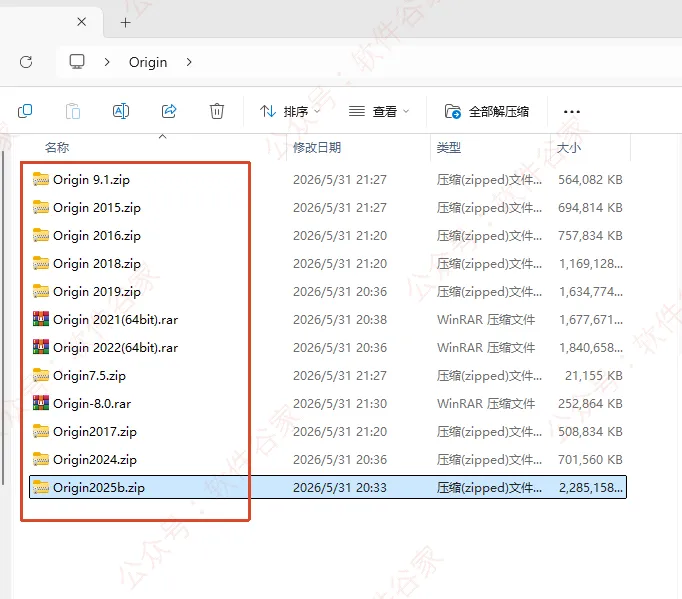This screenshot has width=682, height=599.
Task: Click the zip folder icon of Origin7.5.zip
Action: point(41,375)
